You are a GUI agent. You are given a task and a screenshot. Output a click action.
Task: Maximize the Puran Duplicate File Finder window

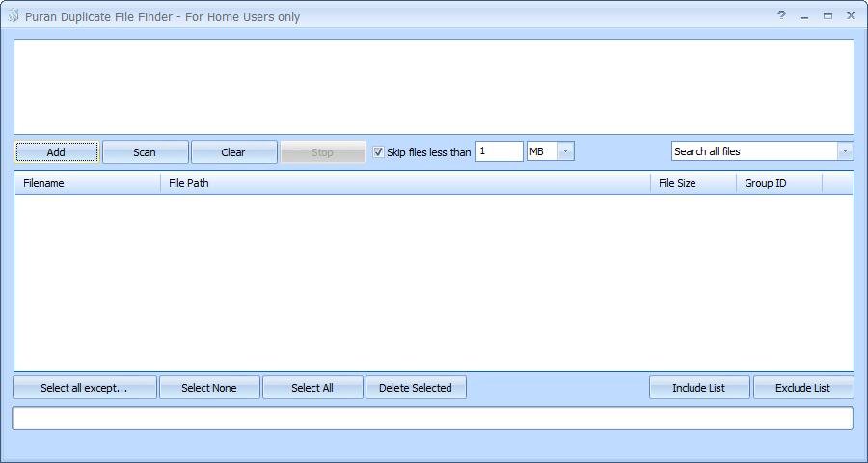click(x=827, y=16)
